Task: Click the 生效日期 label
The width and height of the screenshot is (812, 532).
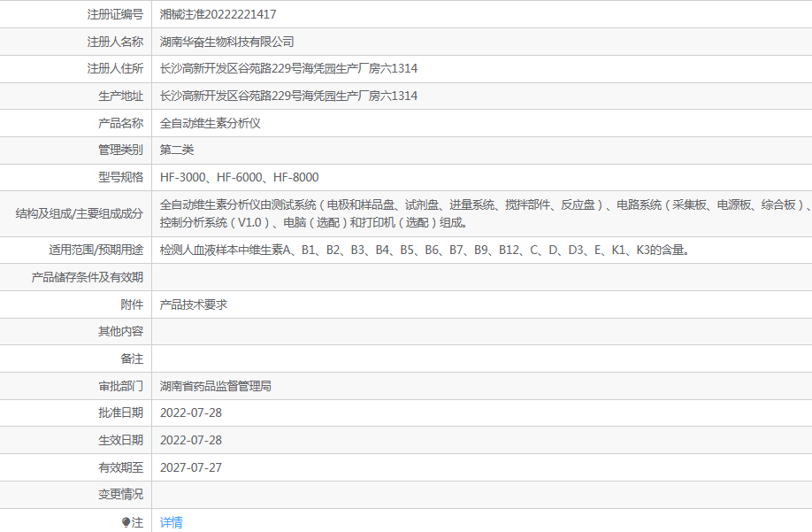Action: [x=120, y=440]
